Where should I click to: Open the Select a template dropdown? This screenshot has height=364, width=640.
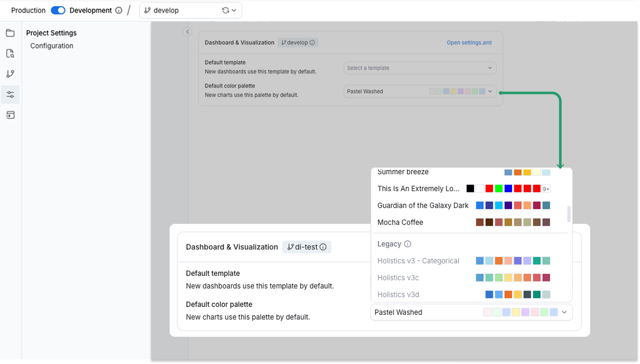420,68
